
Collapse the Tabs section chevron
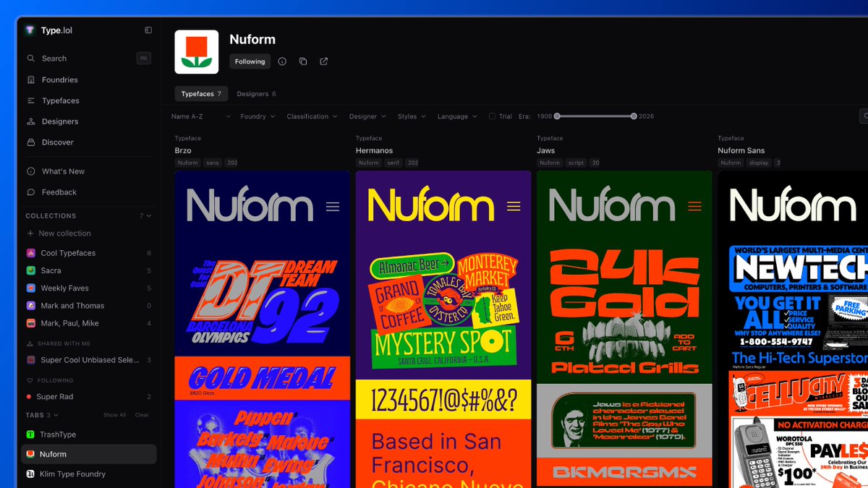pos(56,415)
